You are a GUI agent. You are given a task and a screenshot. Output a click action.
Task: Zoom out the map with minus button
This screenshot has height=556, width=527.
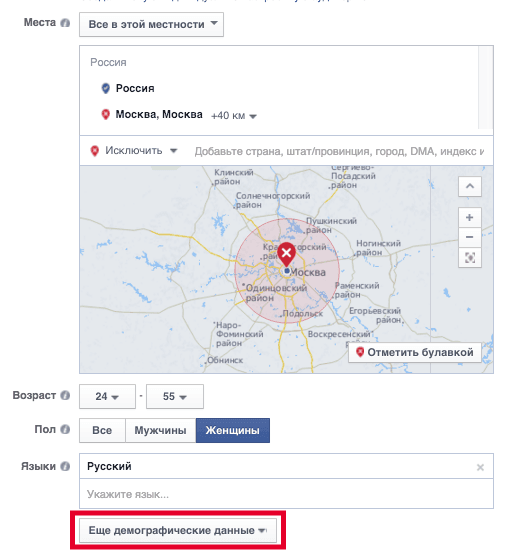pos(470,237)
